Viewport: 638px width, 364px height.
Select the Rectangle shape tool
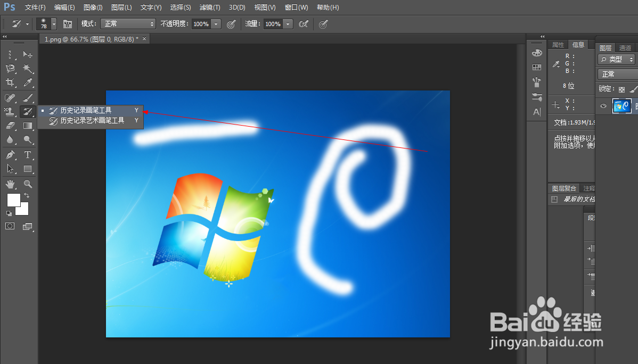tap(28, 169)
